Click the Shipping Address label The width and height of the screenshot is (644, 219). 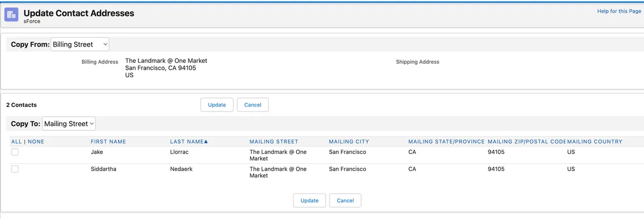click(418, 62)
